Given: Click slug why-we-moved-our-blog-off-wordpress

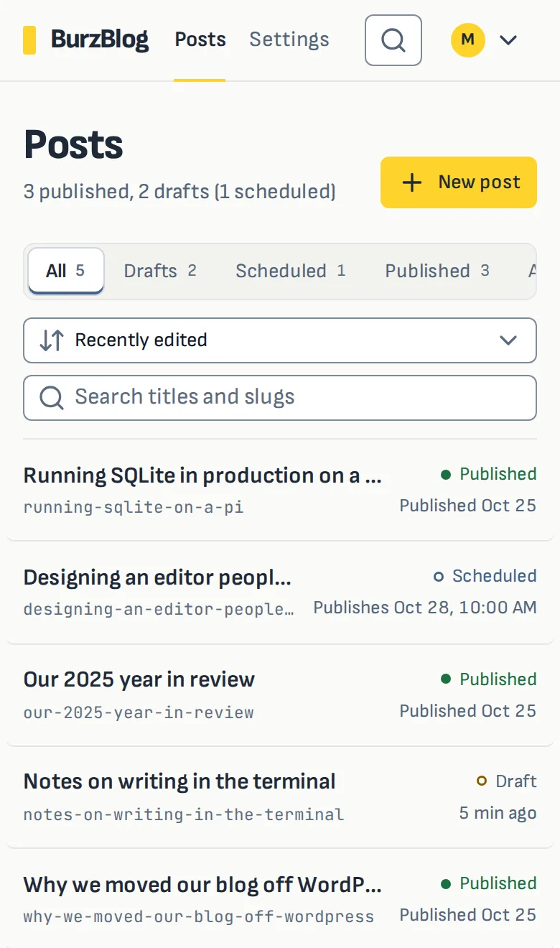Looking at the screenshot, I should tap(199, 917).
